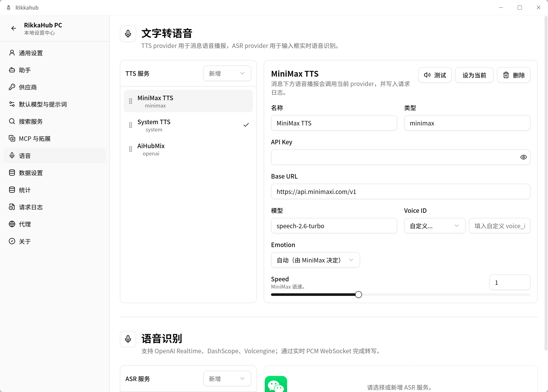Click the custom voice_id input field
This screenshot has width=548, height=392.
pyautogui.click(x=499, y=226)
